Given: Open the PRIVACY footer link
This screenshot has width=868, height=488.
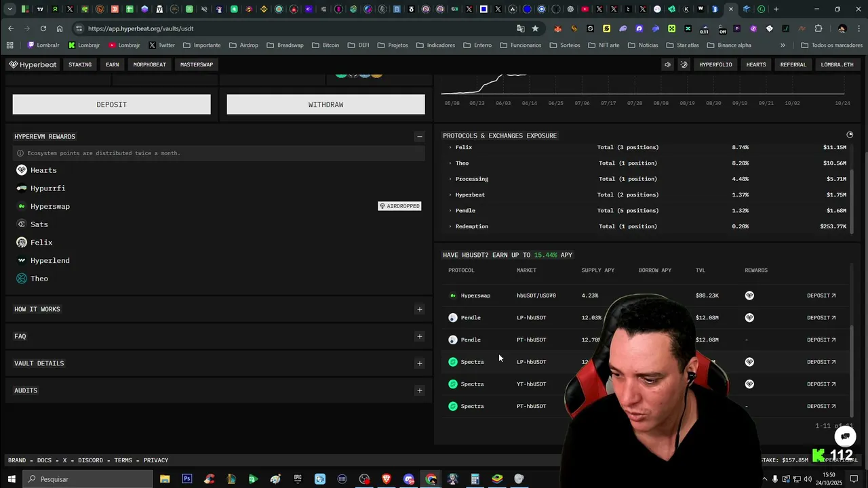Looking at the screenshot, I should tap(156, 460).
